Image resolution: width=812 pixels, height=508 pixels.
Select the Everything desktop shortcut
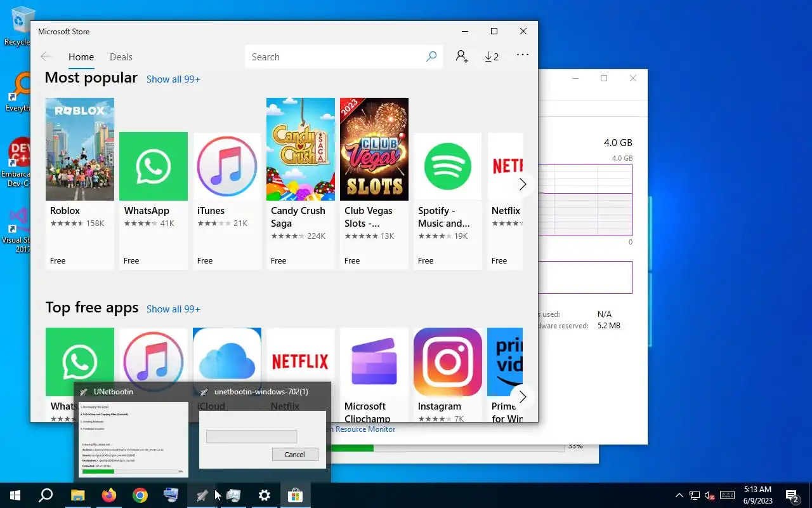click(x=18, y=93)
